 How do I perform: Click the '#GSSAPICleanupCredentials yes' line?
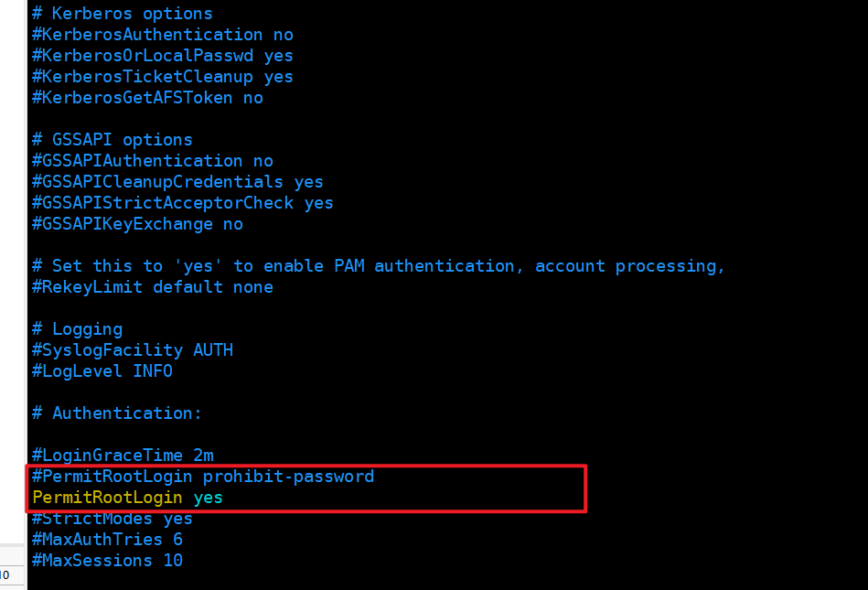click(177, 182)
